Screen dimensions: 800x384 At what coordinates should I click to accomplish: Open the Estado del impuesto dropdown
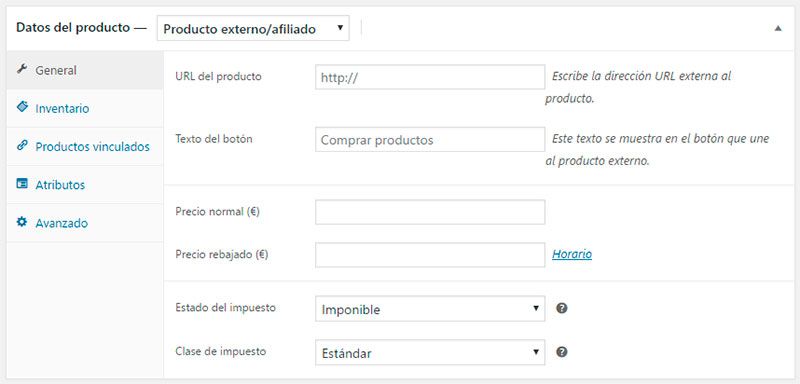pyautogui.click(x=430, y=309)
